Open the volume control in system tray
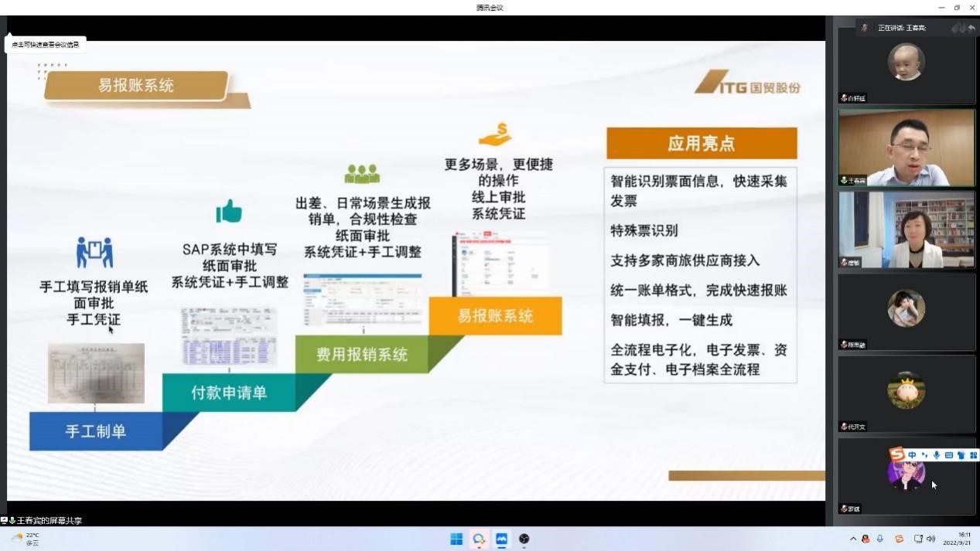 (x=930, y=539)
